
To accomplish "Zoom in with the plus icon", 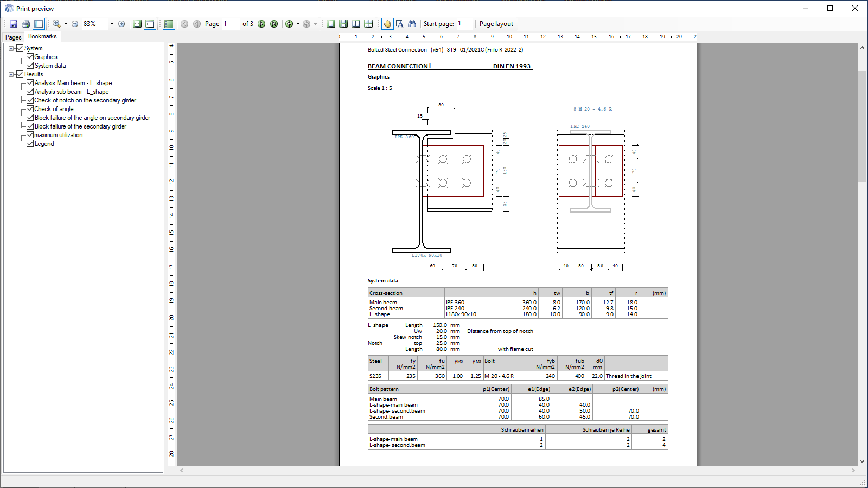I will [122, 24].
